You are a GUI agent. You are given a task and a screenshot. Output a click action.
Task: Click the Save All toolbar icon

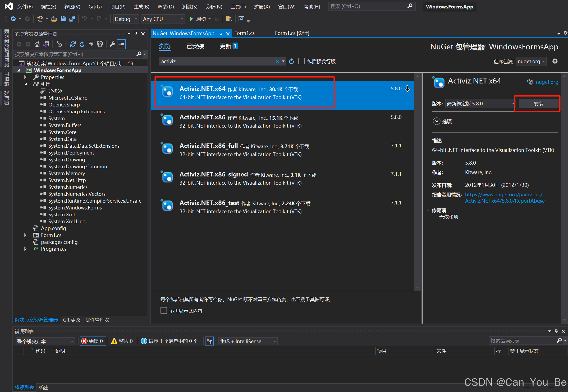coord(72,19)
